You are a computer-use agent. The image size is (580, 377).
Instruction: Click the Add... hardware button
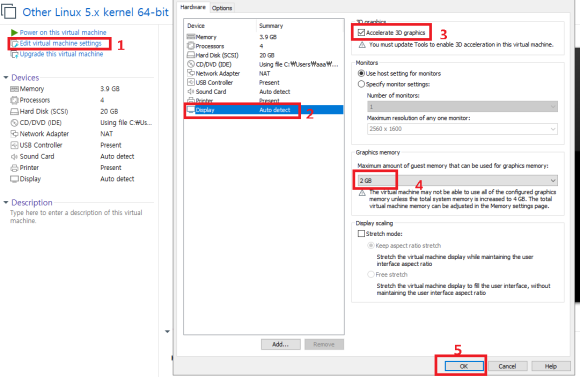coord(280,344)
